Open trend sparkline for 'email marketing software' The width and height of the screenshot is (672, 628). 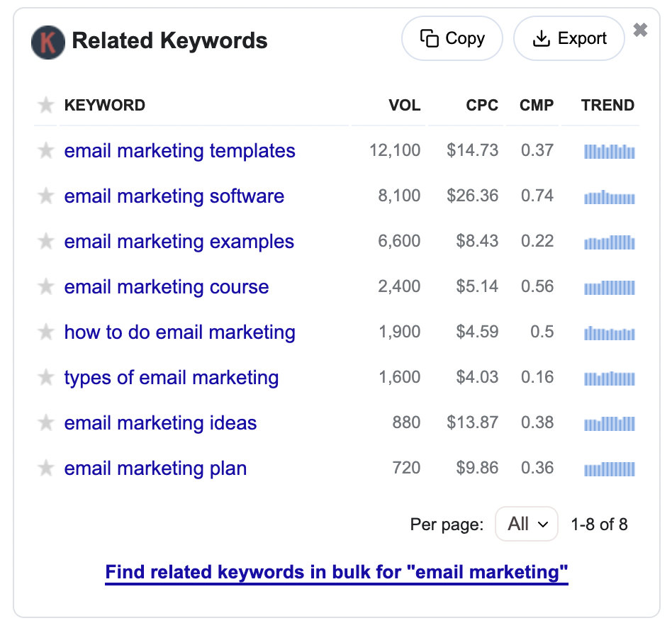pos(609,197)
